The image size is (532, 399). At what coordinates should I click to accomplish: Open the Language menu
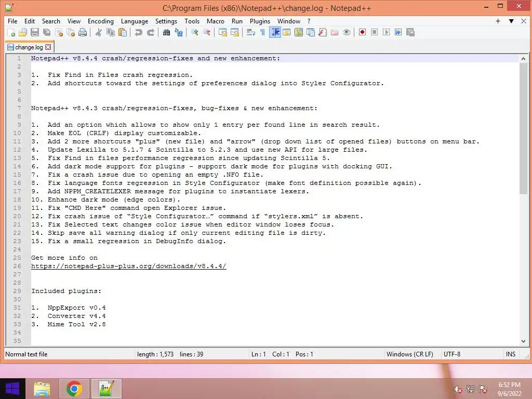tap(135, 21)
